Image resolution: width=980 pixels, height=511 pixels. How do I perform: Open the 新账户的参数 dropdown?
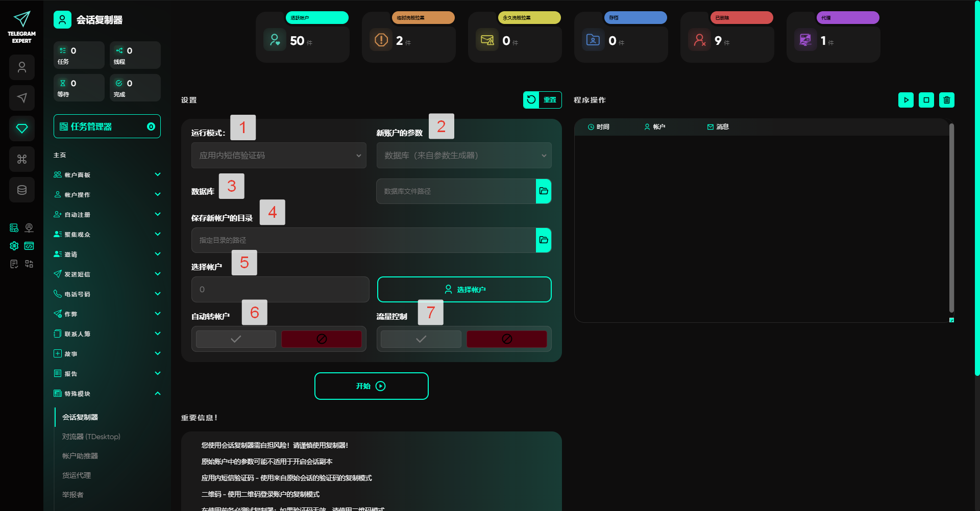(464, 156)
